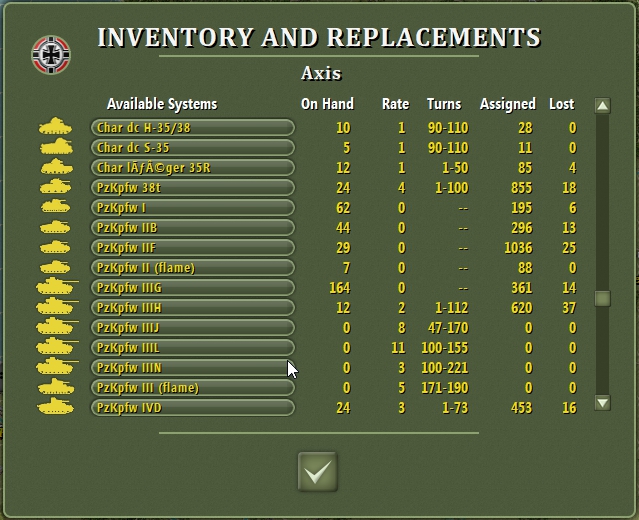This screenshot has width=639, height=520.
Task: Confirm with the checkmark button
Action: pos(318,472)
